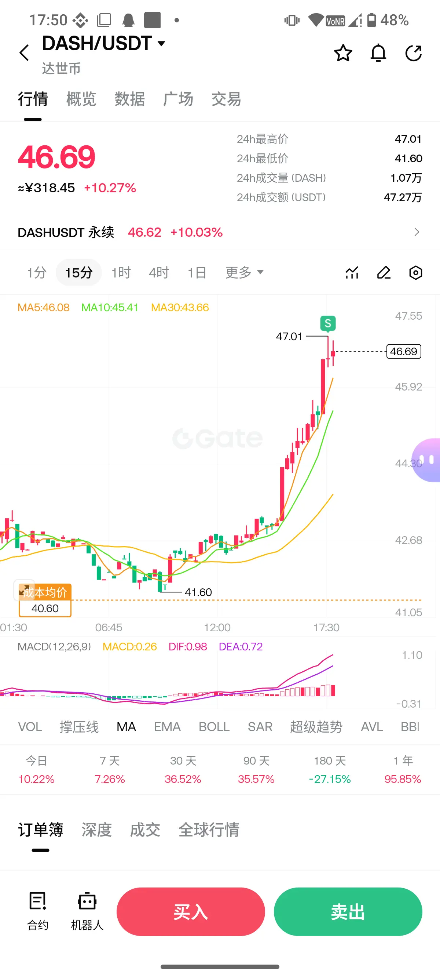
Task: Toggle the 超级趋势 indicator
Action: pyautogui.click(x=316, y=727)
